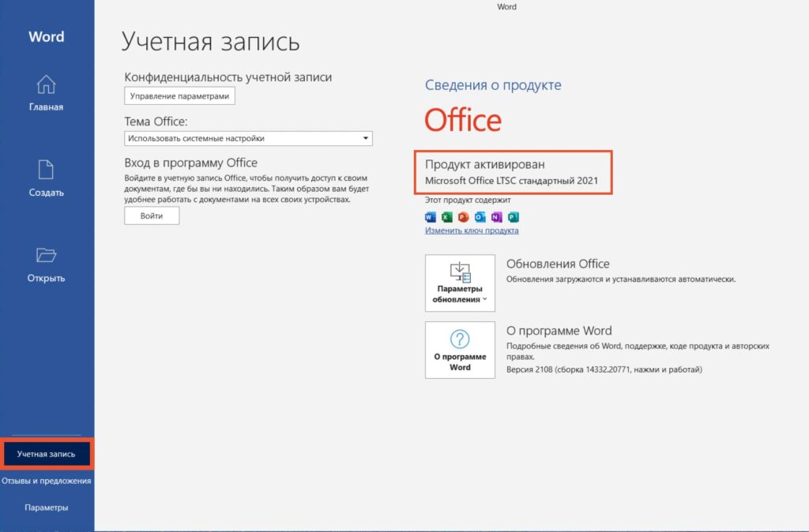Click the Управление параметрами button
809x532 pixels.
[x=179, y=96]
